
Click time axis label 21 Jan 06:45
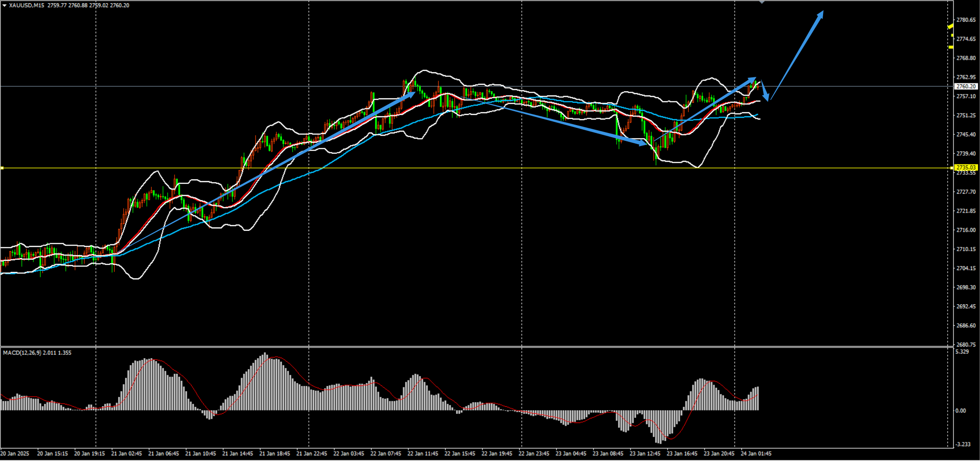[x=163, y=454]
